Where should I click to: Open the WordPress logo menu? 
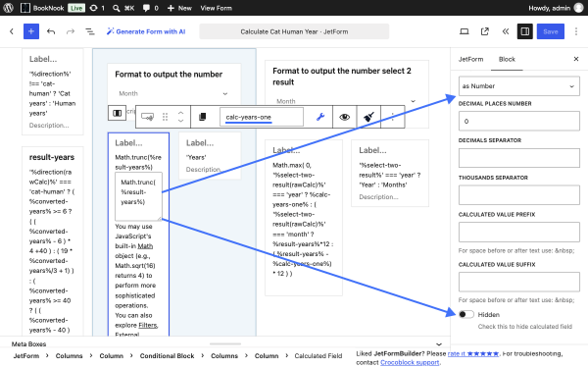8,8
